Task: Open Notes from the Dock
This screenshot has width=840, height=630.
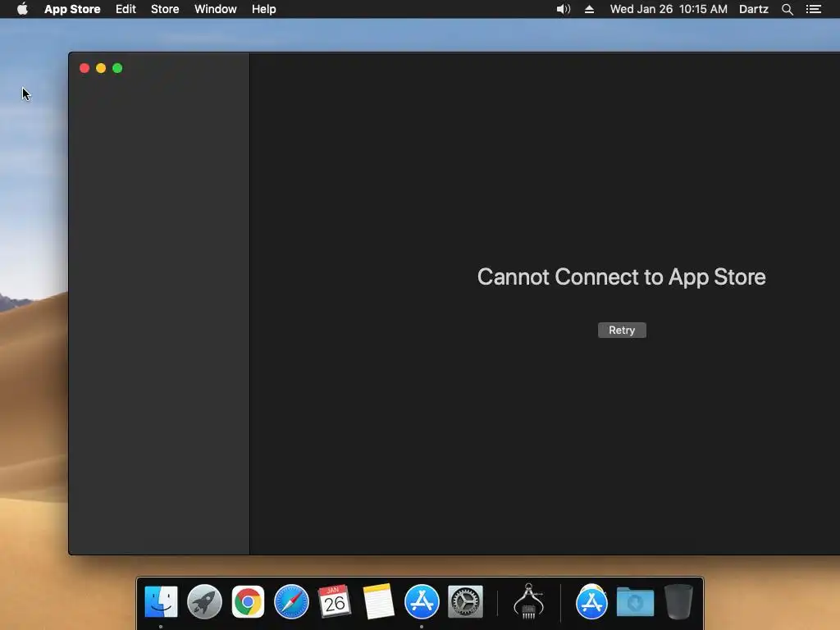Action: [378, 601]
